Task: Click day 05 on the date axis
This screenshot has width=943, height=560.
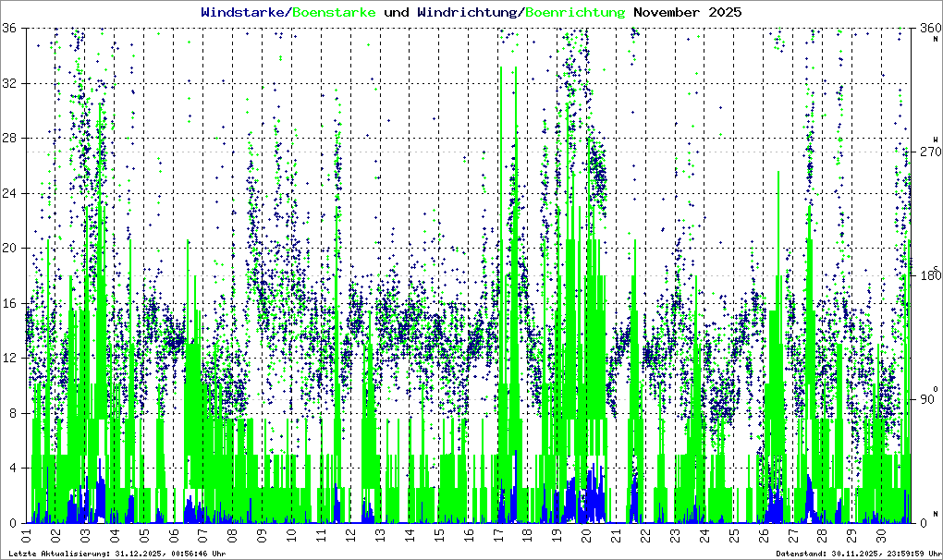Action: [144, 535]
